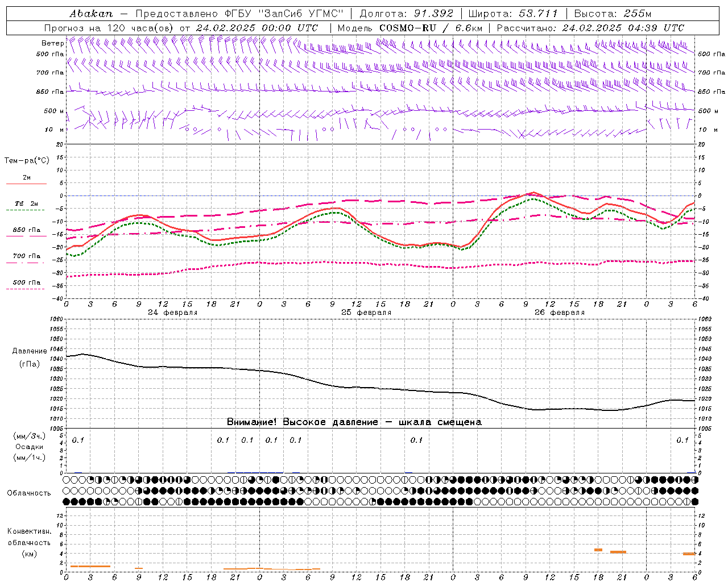Click the Облачность panel label
The image size is (728, 582).
(x=29, y=493)
